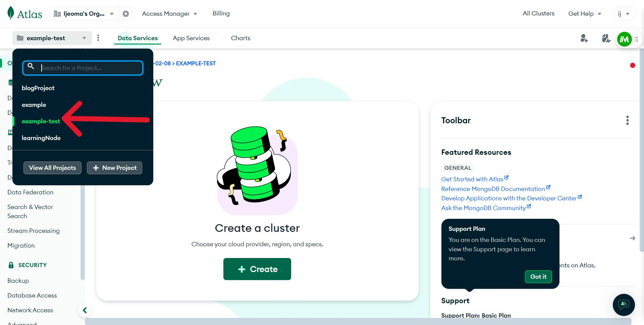Click the apps grid dots icon

[636, 40]
